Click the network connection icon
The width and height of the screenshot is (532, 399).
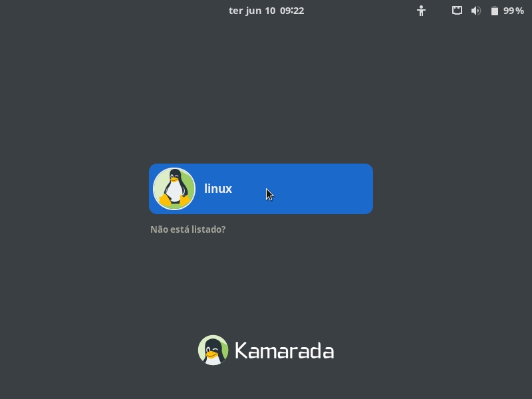coord(457,11)
